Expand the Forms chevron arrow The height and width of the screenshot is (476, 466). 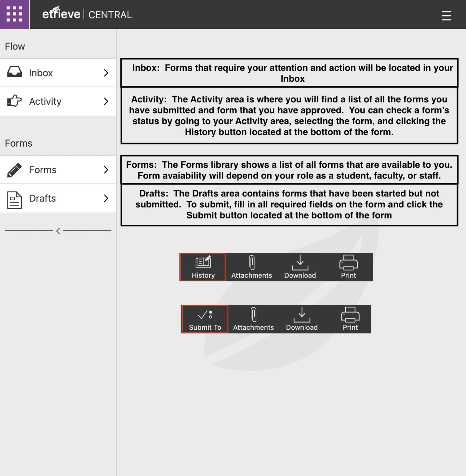[106, 170]
